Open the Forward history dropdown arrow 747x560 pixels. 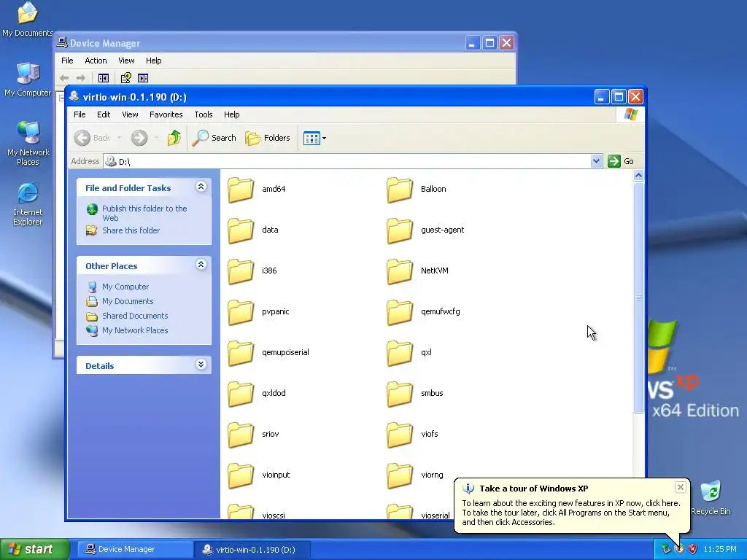click(x=156, y=138)
